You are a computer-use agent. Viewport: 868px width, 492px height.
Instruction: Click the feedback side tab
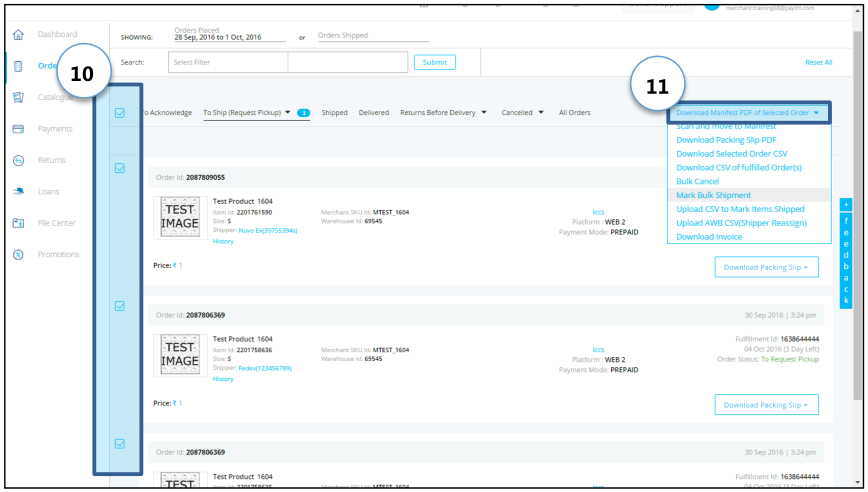[x=846, y=260]
